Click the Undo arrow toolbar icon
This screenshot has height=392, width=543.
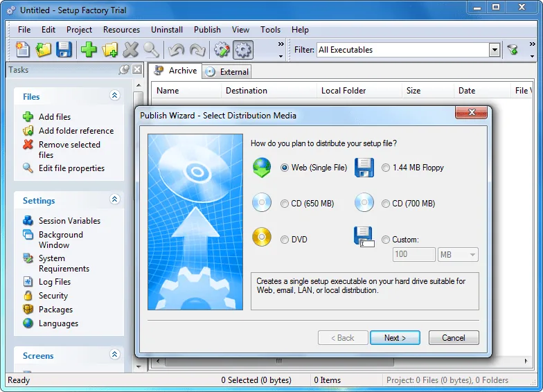point(176,50)
